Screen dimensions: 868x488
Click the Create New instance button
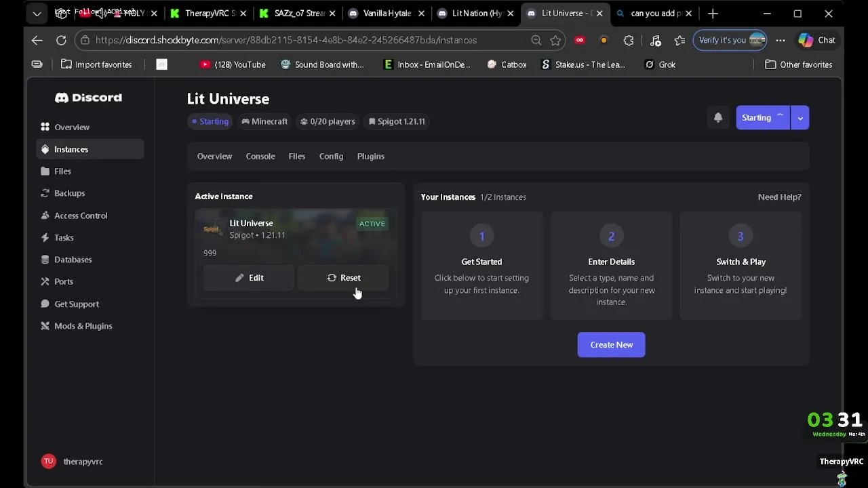point(611,344)
